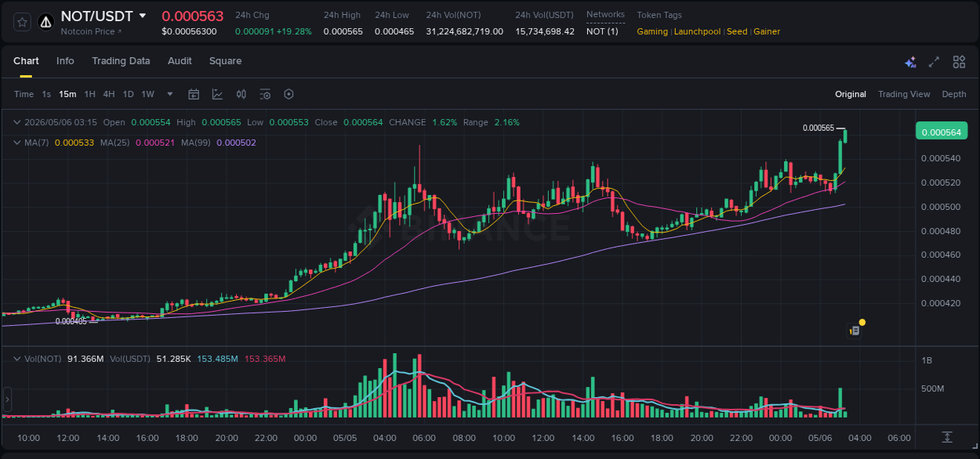The image size is (980, 459).
Task: Click the 05/05 date on time axis
Action: pyautogui.click(x=345, y=438)
